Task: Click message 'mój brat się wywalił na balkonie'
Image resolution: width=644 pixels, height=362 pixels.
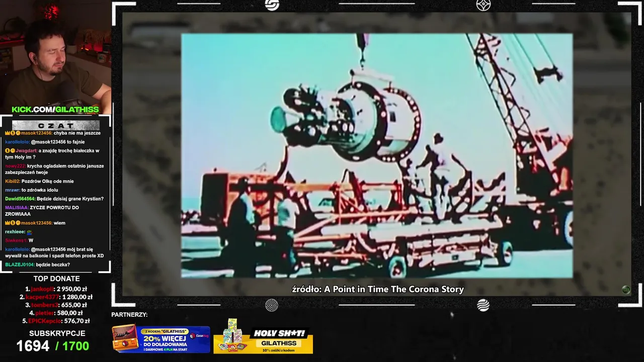Action: pos(54,252)
